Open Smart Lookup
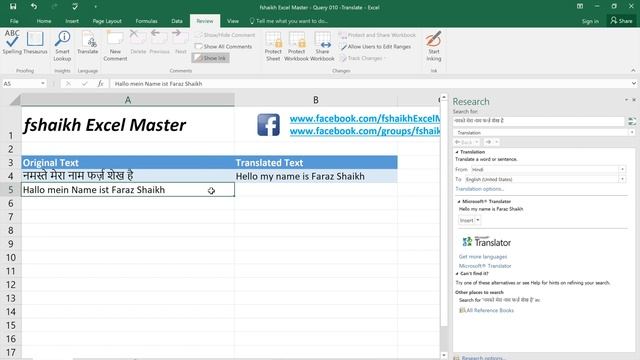Screen dimensions: 640x360 tap(62, 46)
